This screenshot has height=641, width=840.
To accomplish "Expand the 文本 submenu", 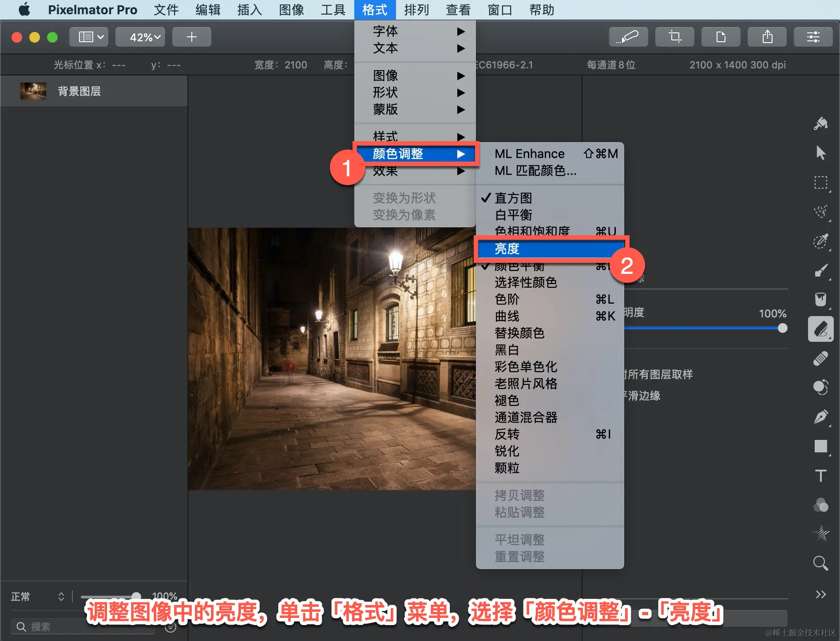I will (415, 48).
